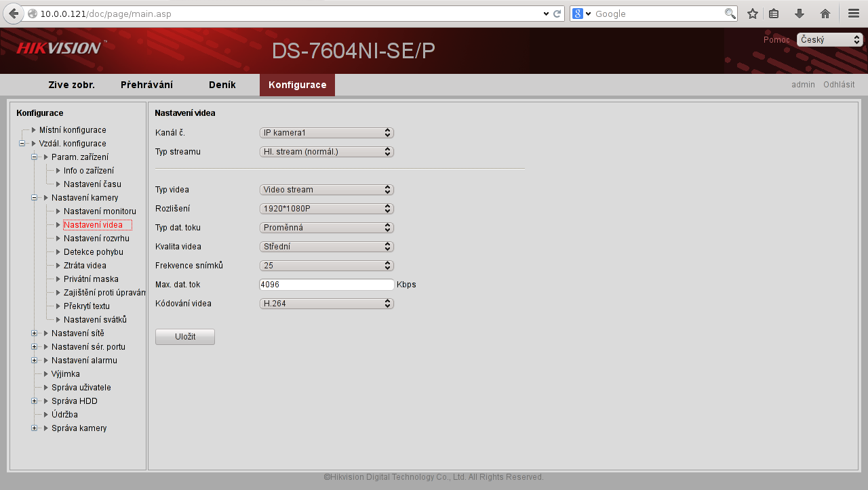Expand the Nastavení sítě tree node
This screenshot has height=490, width=868.
click(35, 333)
